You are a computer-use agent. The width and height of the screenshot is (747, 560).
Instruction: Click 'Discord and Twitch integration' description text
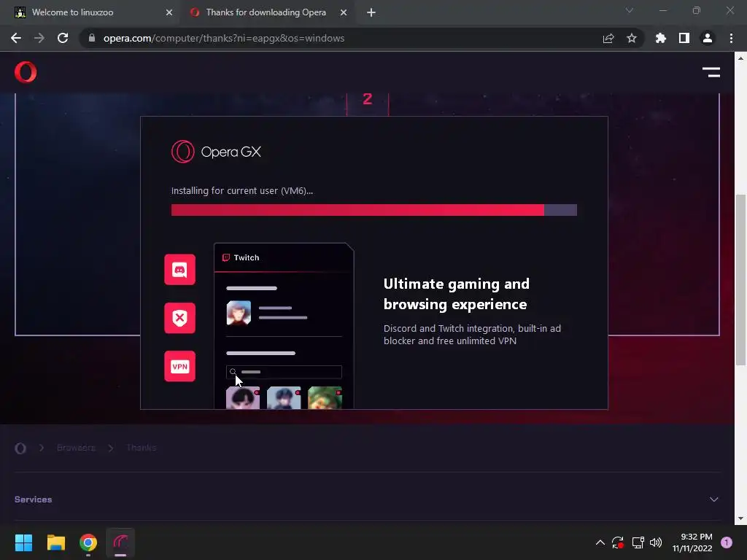tap(472, 334)
